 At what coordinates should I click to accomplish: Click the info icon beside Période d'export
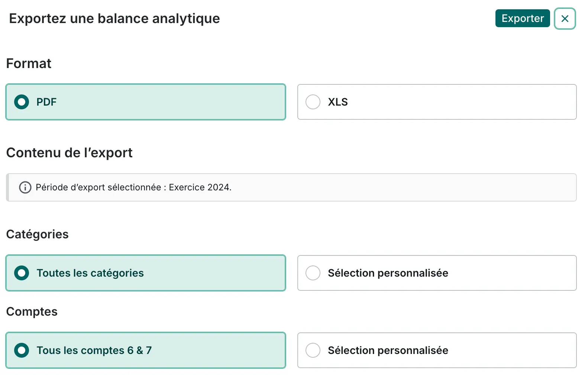click(25, 187)
